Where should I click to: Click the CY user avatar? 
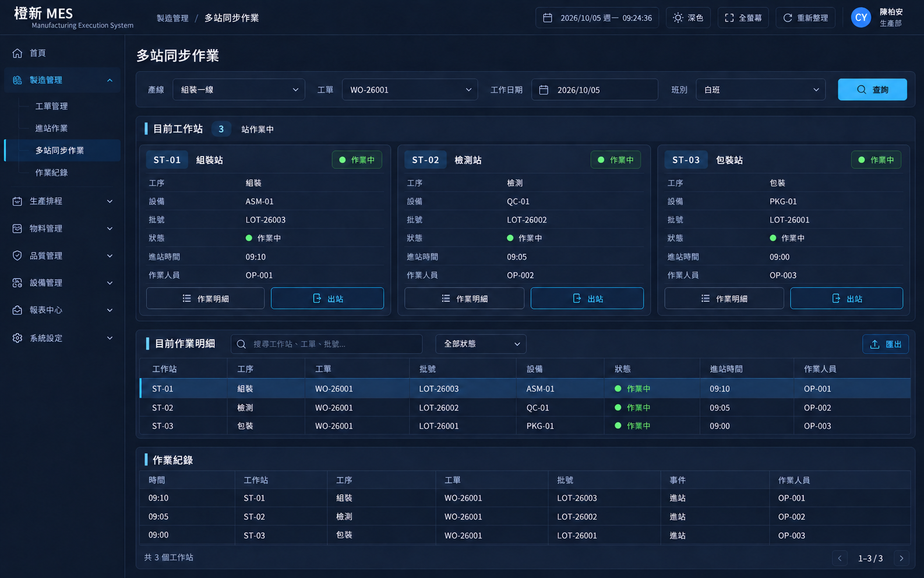click(x=860, y=17)
